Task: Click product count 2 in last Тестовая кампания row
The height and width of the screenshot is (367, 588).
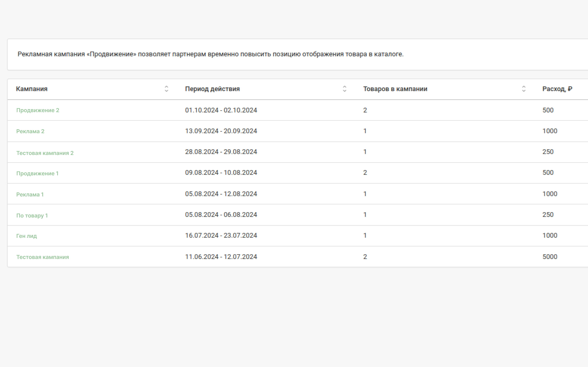Action: [x=365, y=257]
